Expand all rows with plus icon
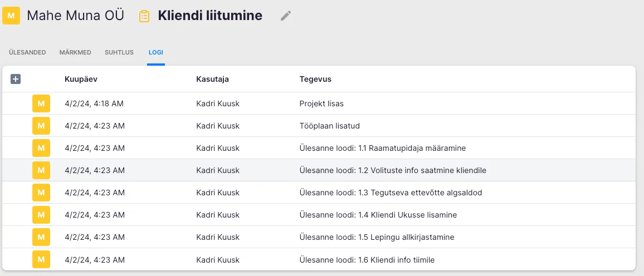This screenshot has height=276, width=644. 16,79
